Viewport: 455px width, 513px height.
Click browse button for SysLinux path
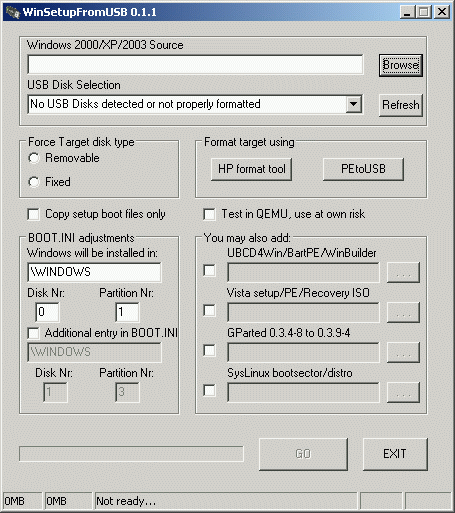click(403, 392)
